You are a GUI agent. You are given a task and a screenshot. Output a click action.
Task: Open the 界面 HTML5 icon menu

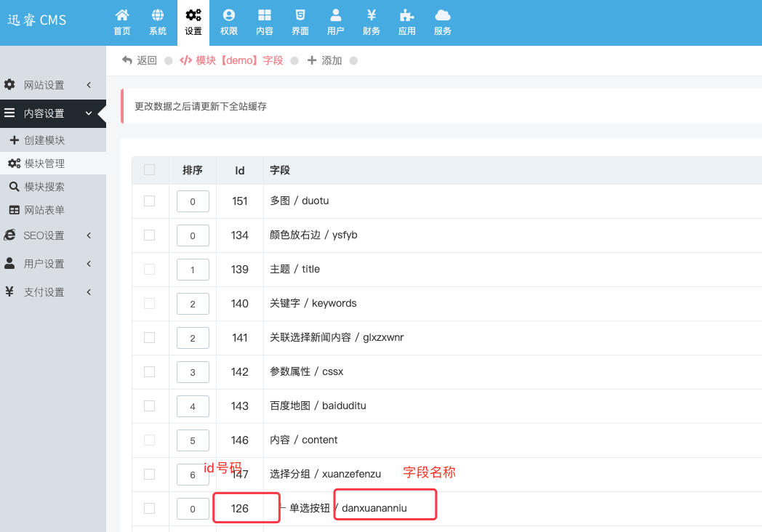pos(300,23)
